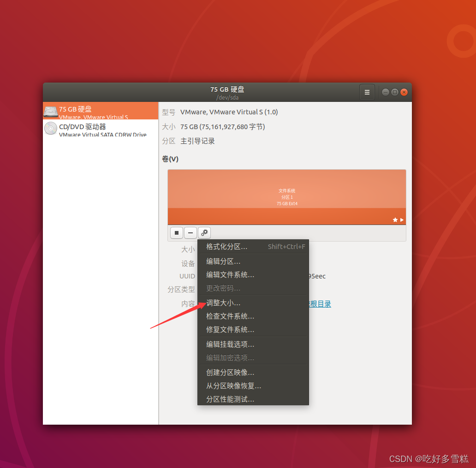Image resolution: width=476 pixels, height=468 pixels.
Task: Click the 设备 label
Action: coord(188,263)
